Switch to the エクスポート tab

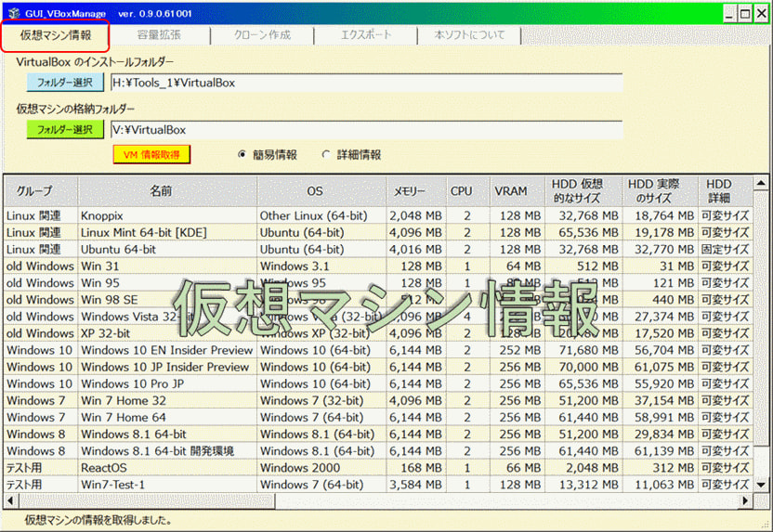tap(366, 35)
